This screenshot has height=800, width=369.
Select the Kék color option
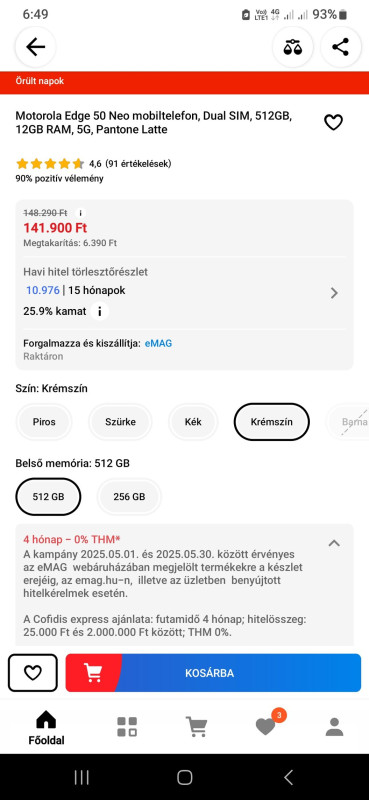point(193,422)
